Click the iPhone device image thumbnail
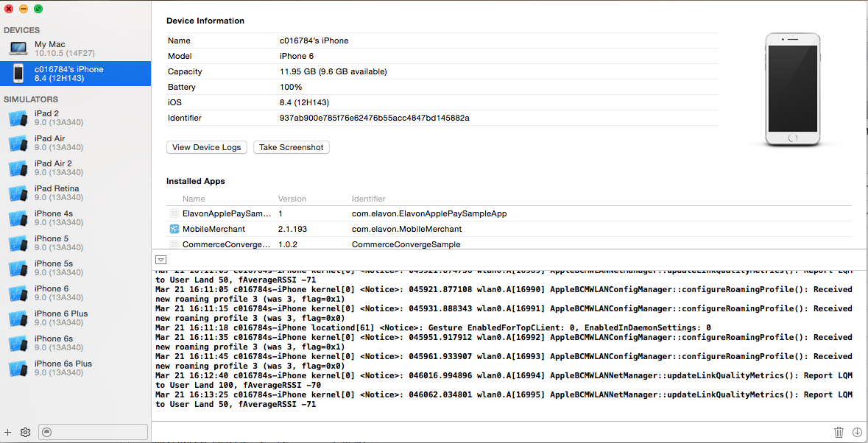 (792, 90)
